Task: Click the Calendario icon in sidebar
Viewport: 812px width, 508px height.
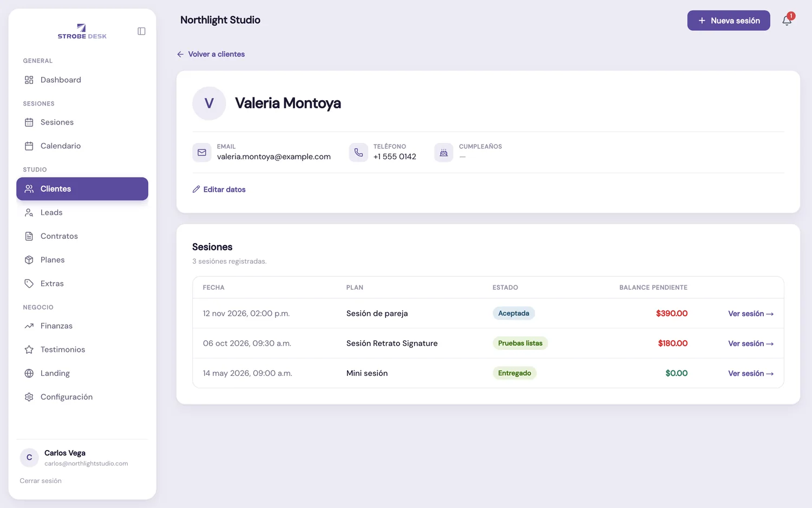Action: point(29,146)
